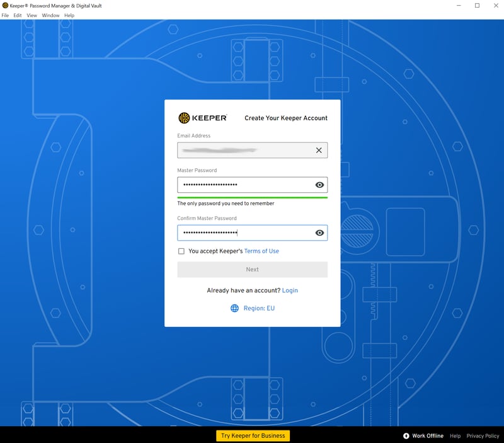Image resolution: width=504 pixels, height=443 pixels.
Task: Click the Next button
Action: point(253,270)
